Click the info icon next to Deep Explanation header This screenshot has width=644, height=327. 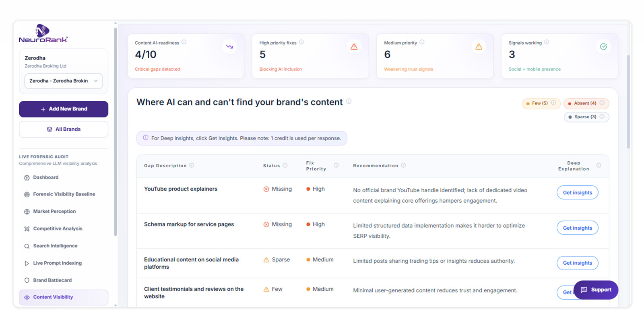click(599, 165)
